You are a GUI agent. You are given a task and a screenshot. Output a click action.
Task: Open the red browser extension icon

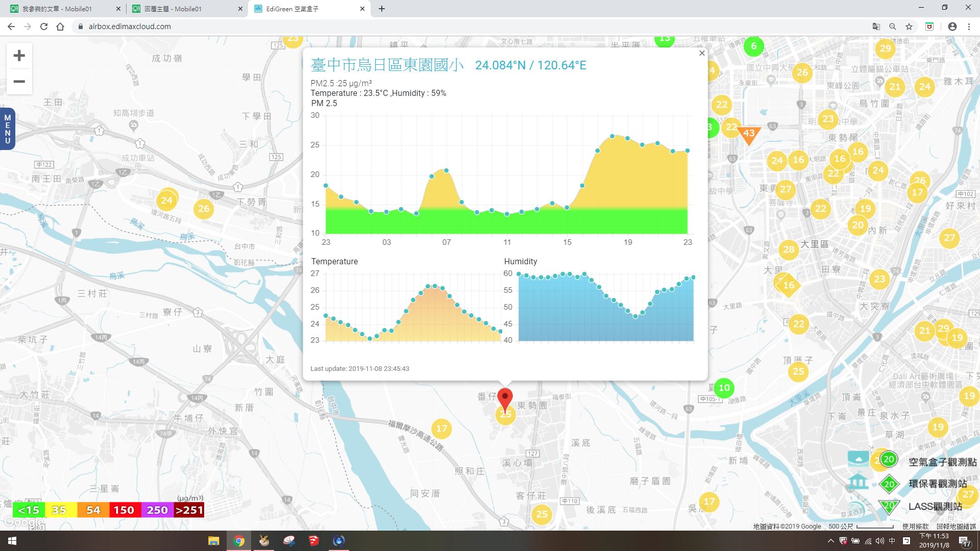click(929, 27)
